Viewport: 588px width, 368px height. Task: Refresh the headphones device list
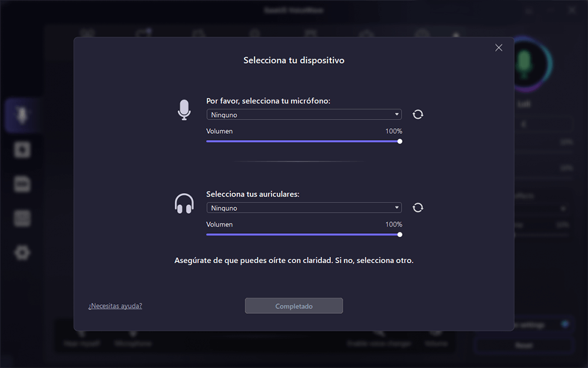pyautogui.click(x=418, y=207)
